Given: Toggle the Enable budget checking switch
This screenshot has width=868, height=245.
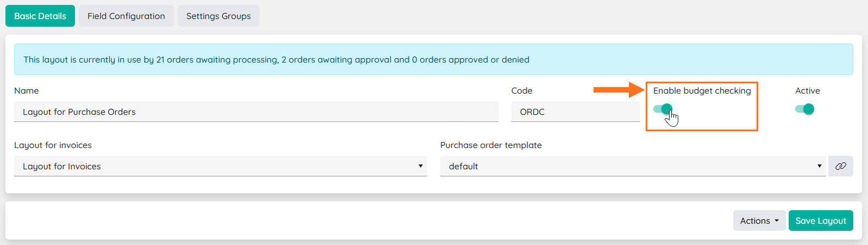Looking at the screenshot, I should [x=663, y=109].
